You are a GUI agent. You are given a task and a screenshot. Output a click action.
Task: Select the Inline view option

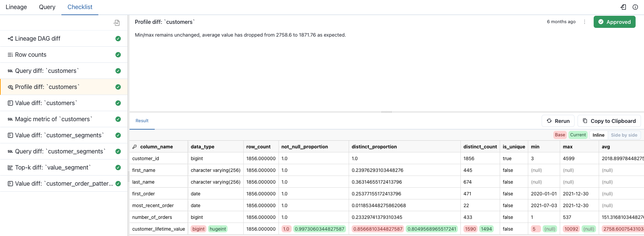[x=598, y=135]
